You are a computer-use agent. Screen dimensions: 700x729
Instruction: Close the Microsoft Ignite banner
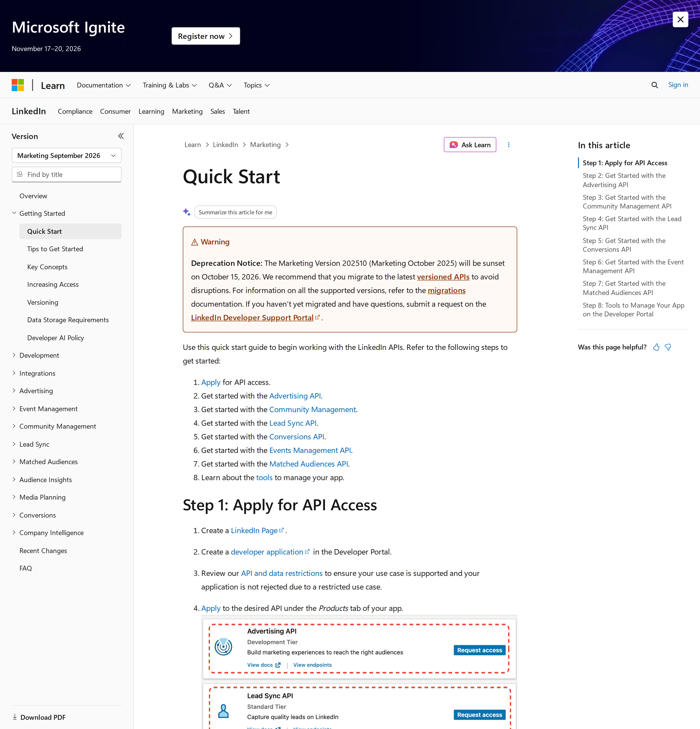click(680, 19)
